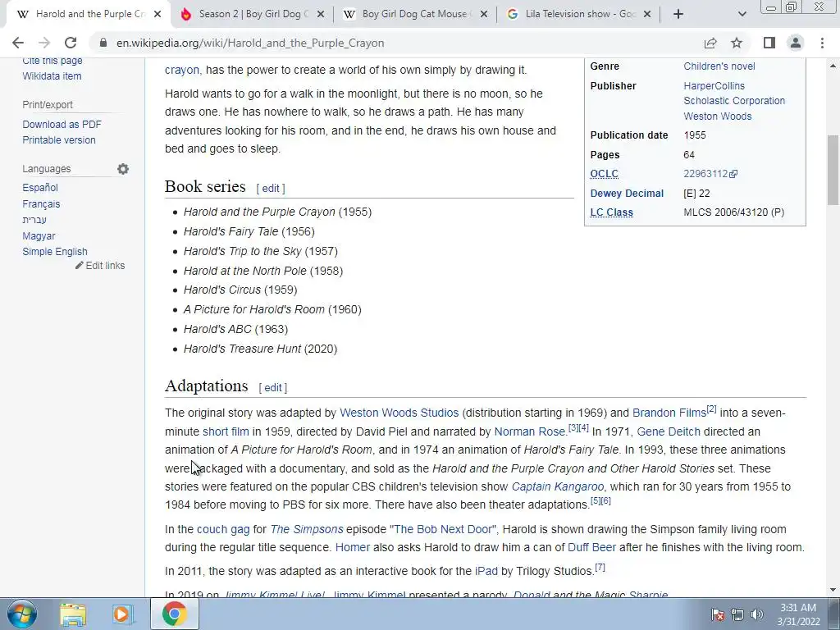Close the Lila Television show Google tab
This screenshot has width=840, height=630.
click(x=647, y=14)
